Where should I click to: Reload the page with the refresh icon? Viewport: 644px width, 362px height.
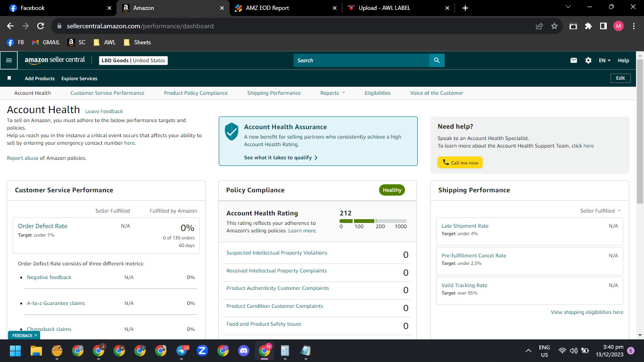click(41, 26)
